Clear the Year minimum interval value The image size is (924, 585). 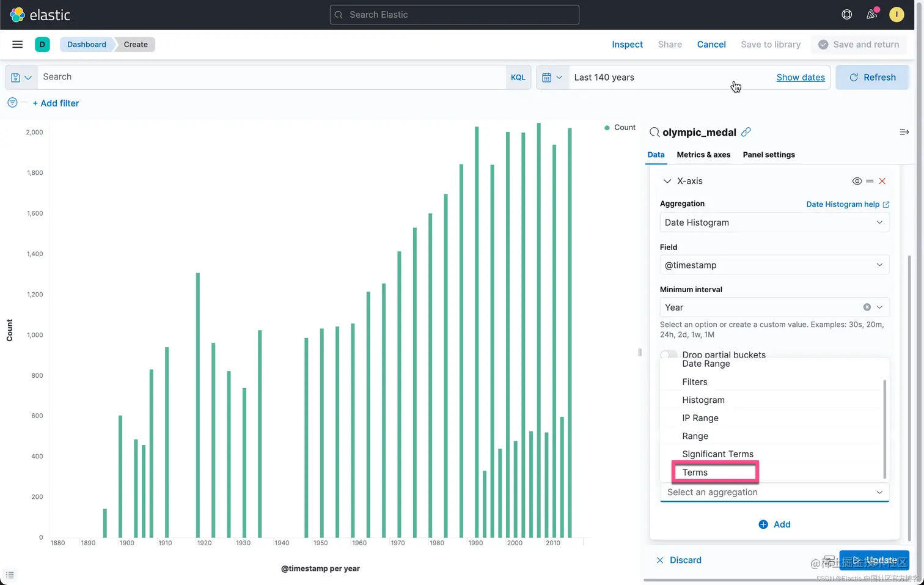point(867,307)
